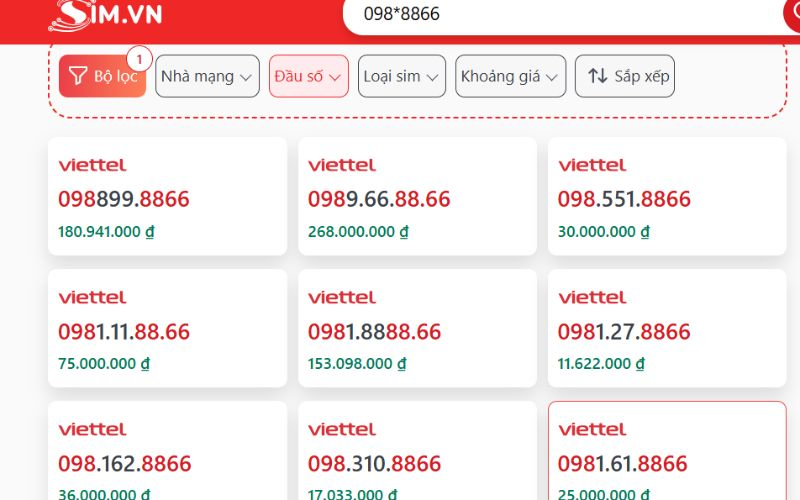Click Viettel logo on the 098.310.8866 card
800x500 pixels.
pos(342,430)
